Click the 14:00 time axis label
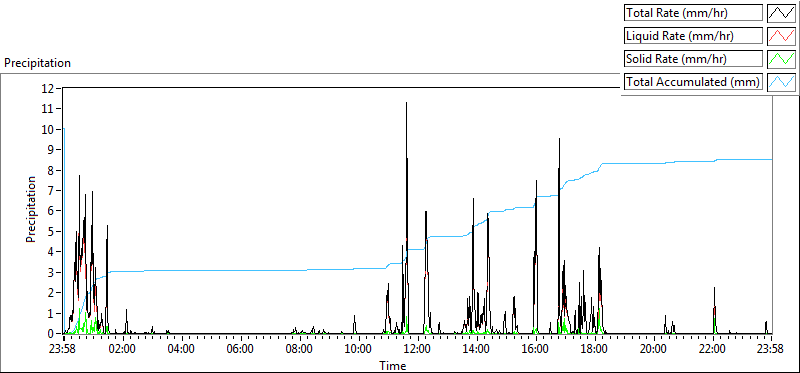 pos(477,350)
